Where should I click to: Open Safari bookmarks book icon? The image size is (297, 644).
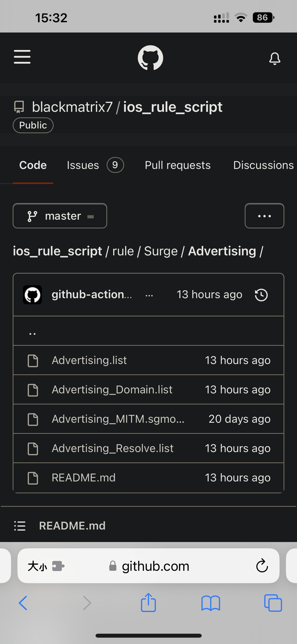pos(210,603)
